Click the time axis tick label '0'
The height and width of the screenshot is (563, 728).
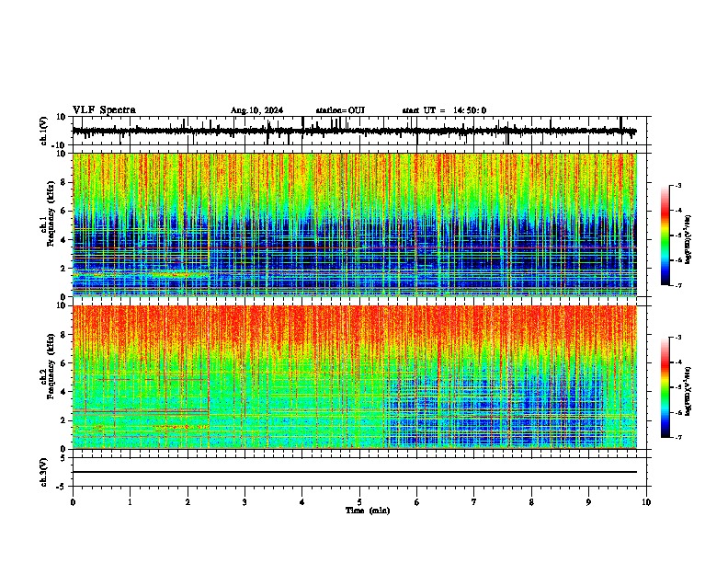[73, 502]
